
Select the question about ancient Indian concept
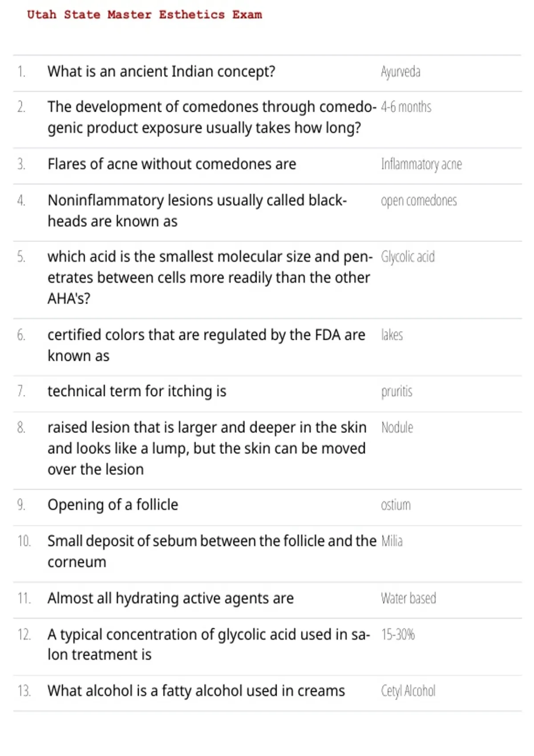pyautogui.click(x=162, y=72)
